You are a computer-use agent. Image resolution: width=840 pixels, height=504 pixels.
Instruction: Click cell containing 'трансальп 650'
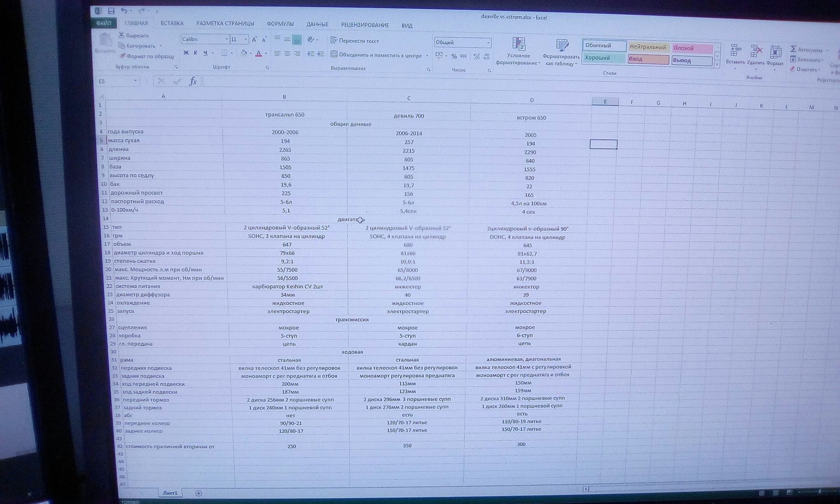pyautogui.click(x=285, y=115)
